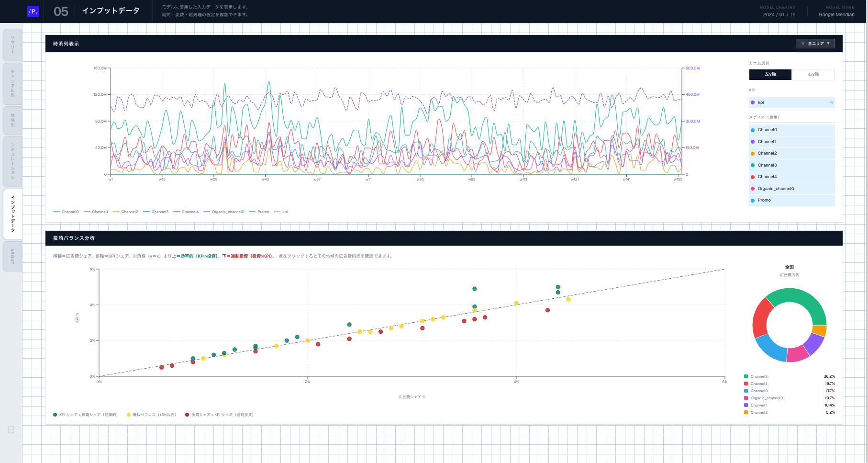
Task: Toggle the Organic_channel0 series
Action: pos(791,189)
